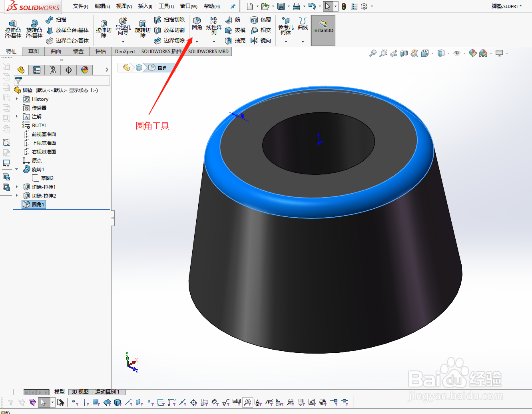Toggle the Hide/Show items eye icon
This screenshot has width=532, height=414.
(457, 53)
